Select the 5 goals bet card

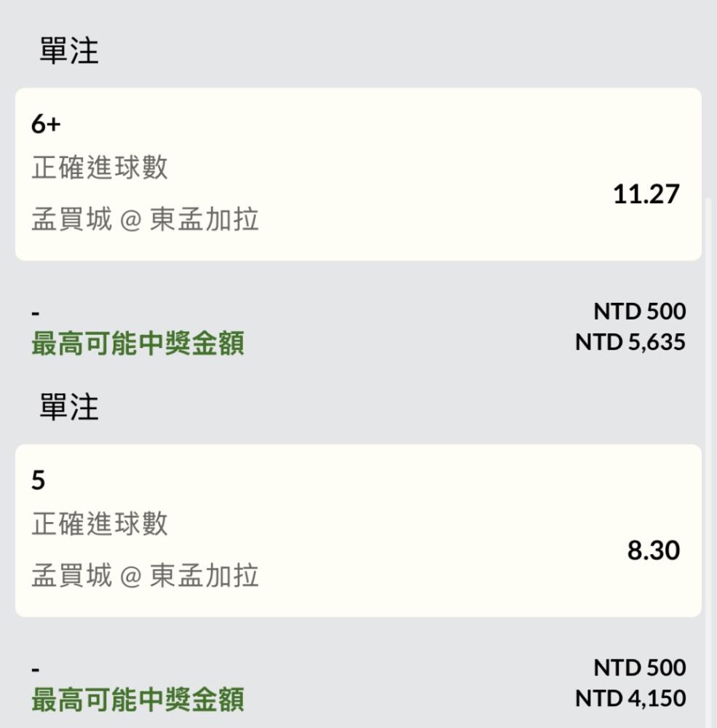tap(358, 531)
